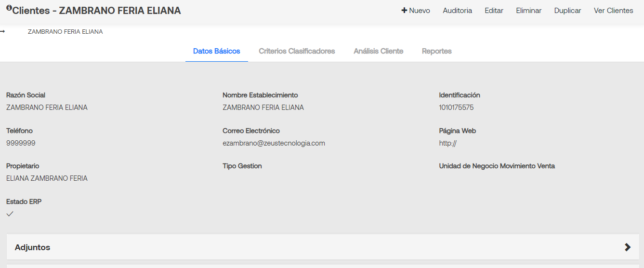Return via Ver Clientes
Viewport: 644px width, 268px height.
tap(614, 11)
